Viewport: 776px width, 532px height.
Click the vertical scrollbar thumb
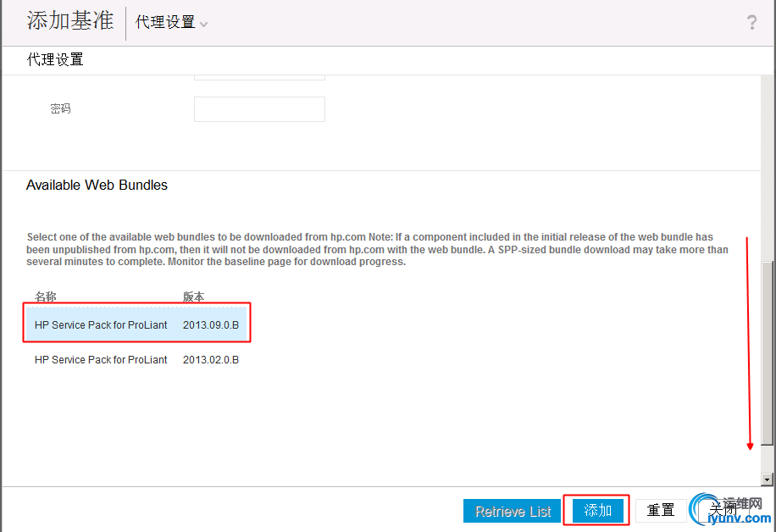(767, 353)
